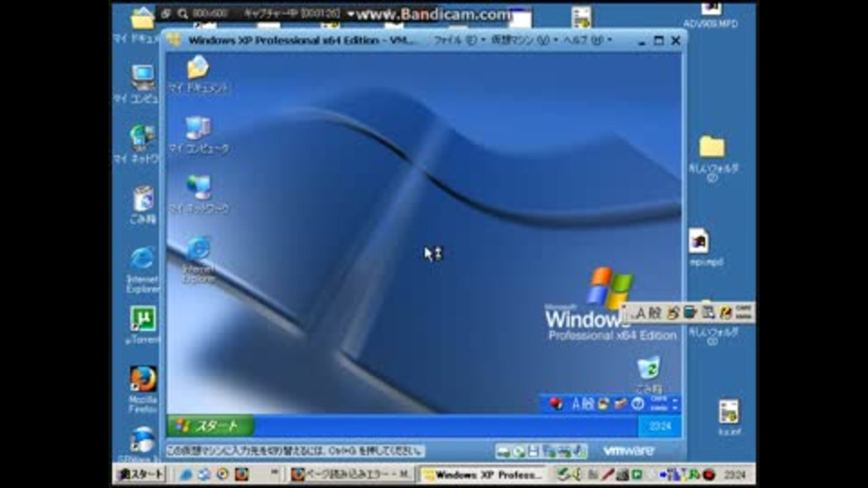Toggle KANA on the guest language bar
Viewport: 868px width, 488px height.
[659, 408]
